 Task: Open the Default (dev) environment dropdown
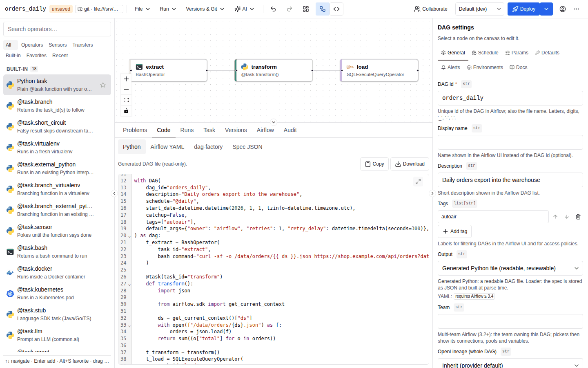click(x=480, y=9)
